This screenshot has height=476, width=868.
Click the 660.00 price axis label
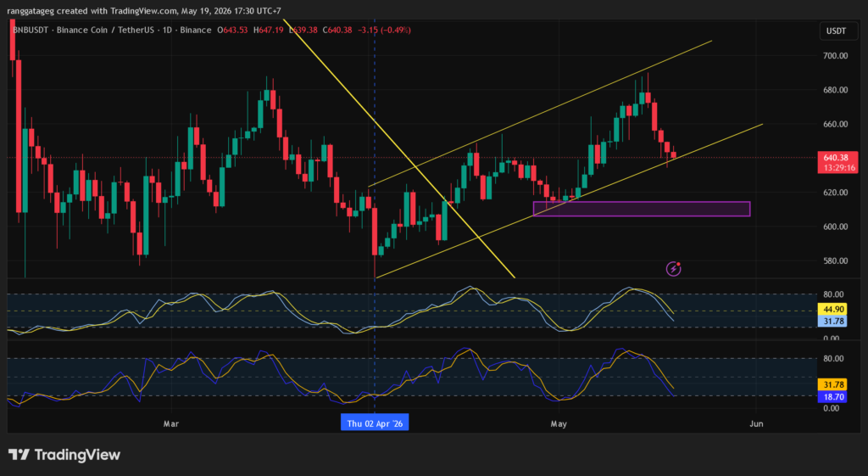835,124
